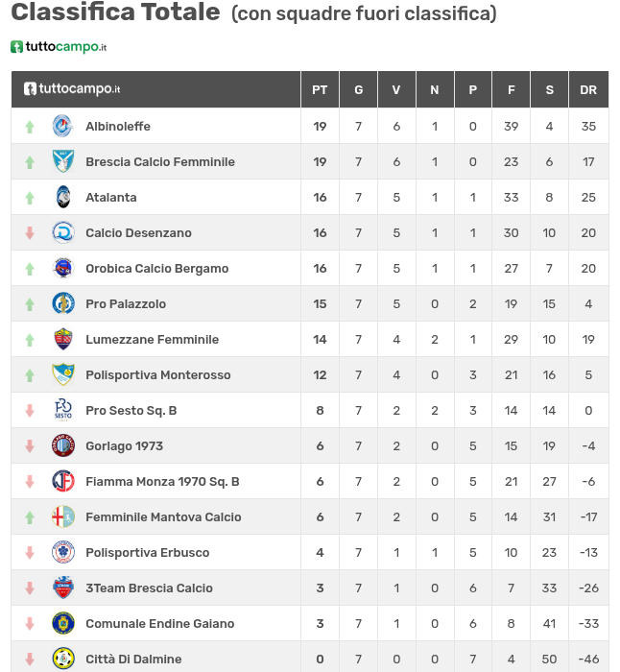Image resolution: width=620 pixels, height=672 pixels.
Task: Click the PT column header
Action: coord(320,89)
